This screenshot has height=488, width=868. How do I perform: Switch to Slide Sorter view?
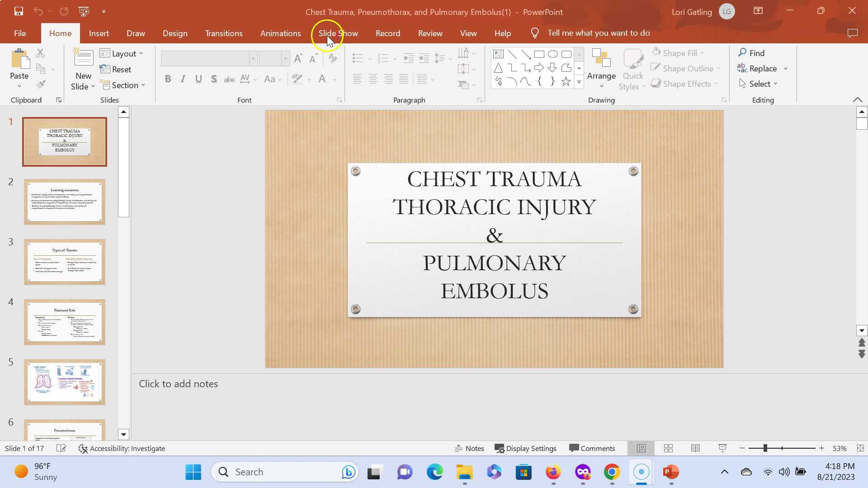pyautogui.click(x=668, y=448)
